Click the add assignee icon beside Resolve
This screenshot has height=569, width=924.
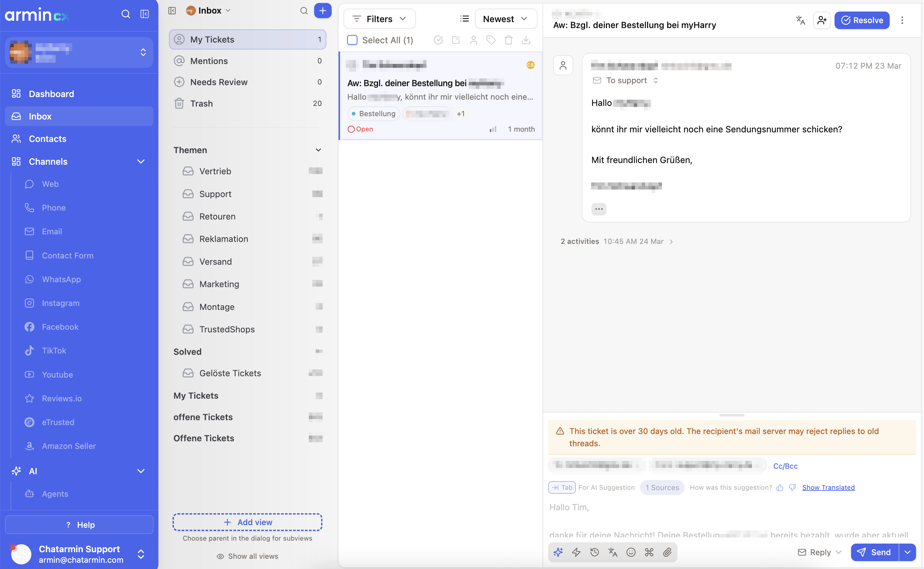coord(822,20)
